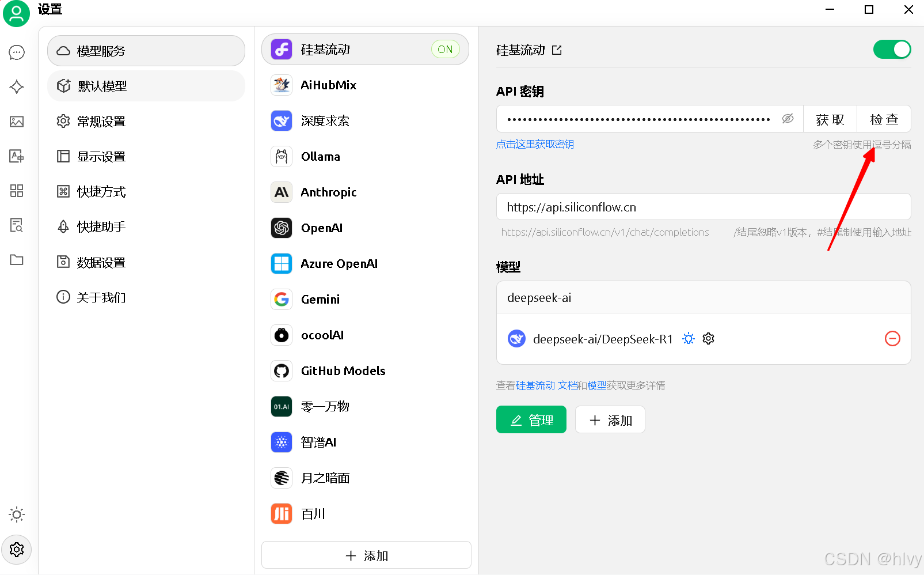
Task: Open 关于我们 menu item
Action: point(146,298)
